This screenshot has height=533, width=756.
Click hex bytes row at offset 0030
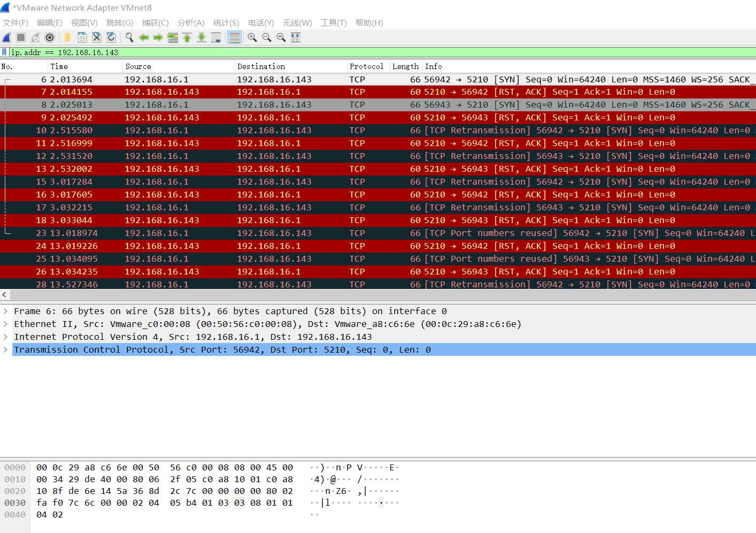point(165,503)
